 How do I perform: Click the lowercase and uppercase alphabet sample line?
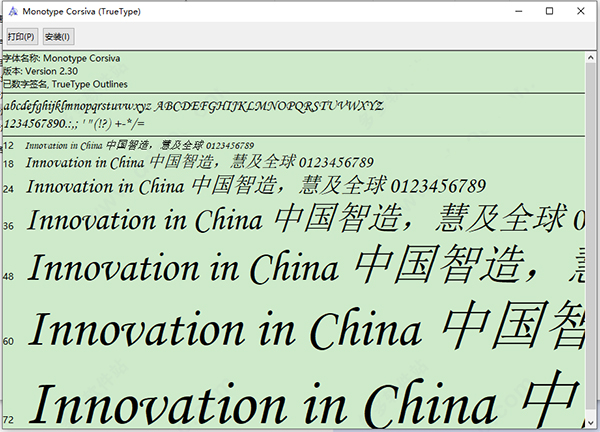pyautogui.click(x=193, y=106)
